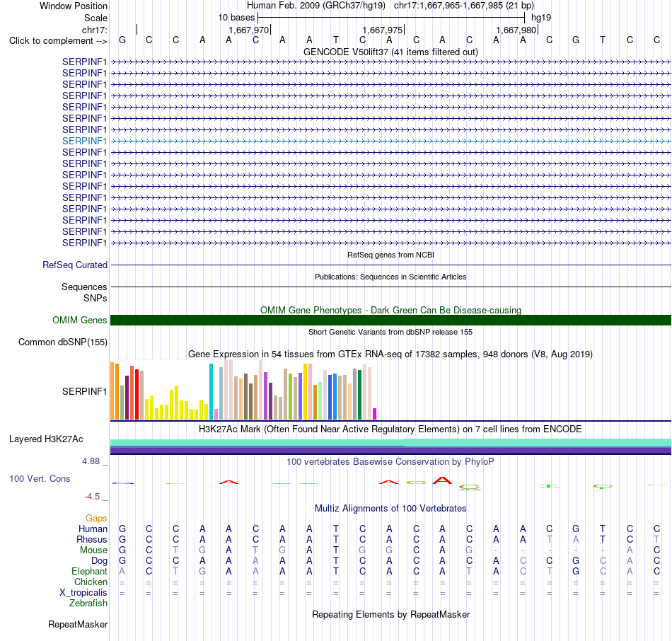The image size is (672, 641).
Task: Open the GTEx Gene Expression track title
Action: 390,354
